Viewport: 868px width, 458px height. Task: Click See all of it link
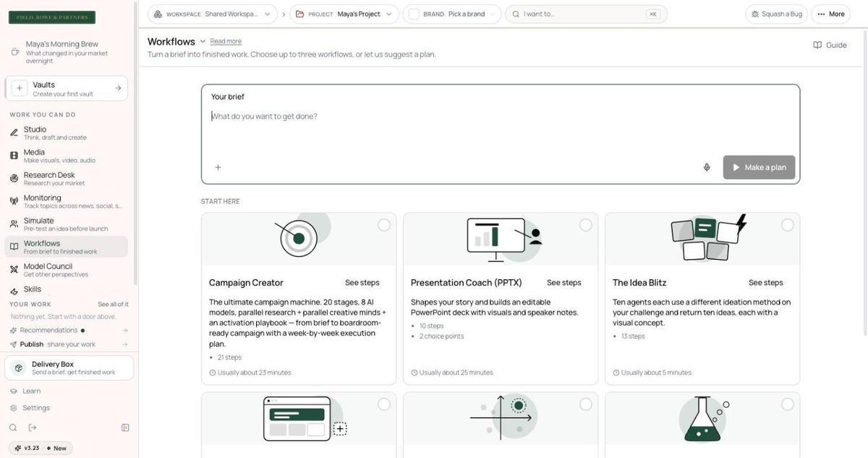(113, 305)
